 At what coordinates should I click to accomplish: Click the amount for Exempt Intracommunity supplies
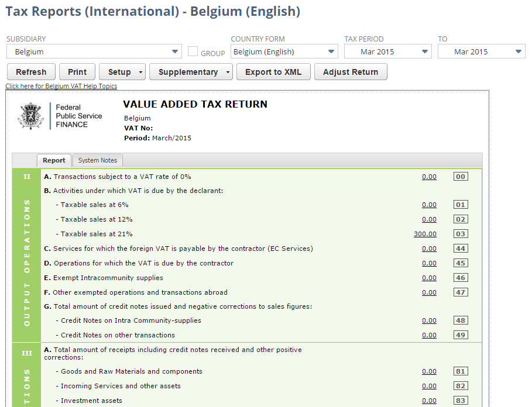pos(429,277)
